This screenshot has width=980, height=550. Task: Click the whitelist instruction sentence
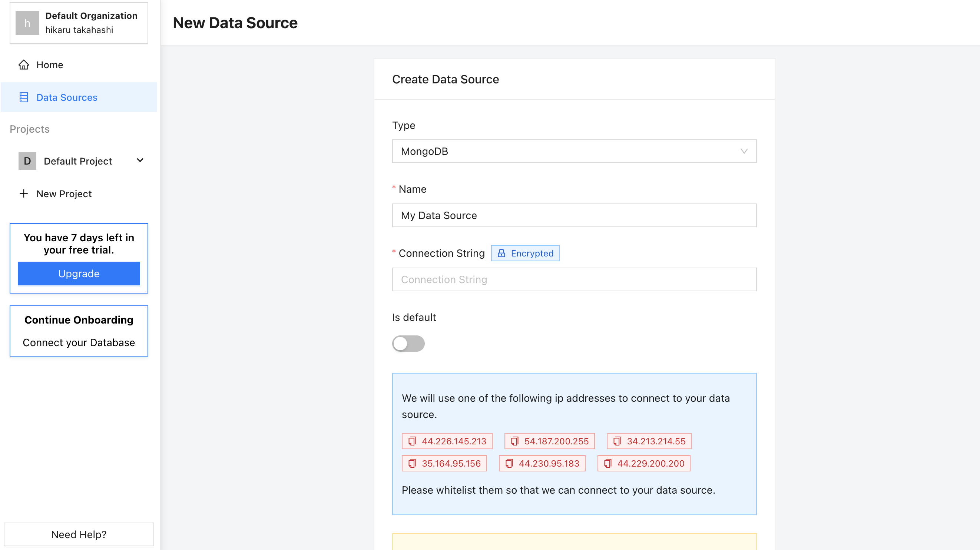click(x=559, y=490)
